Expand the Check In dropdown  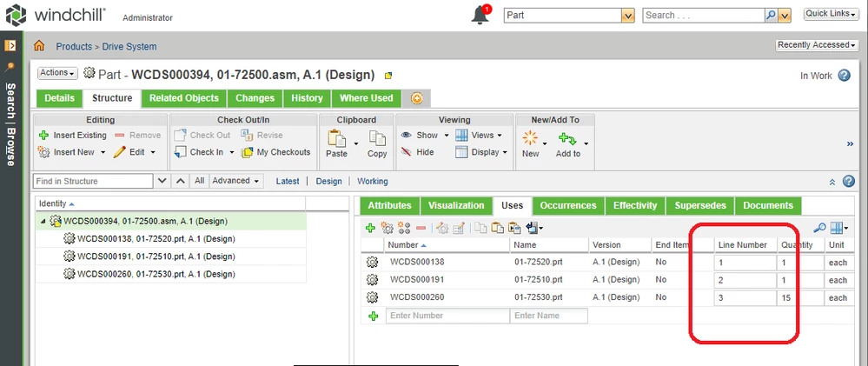pyautogui.click(x=232, y=152)
